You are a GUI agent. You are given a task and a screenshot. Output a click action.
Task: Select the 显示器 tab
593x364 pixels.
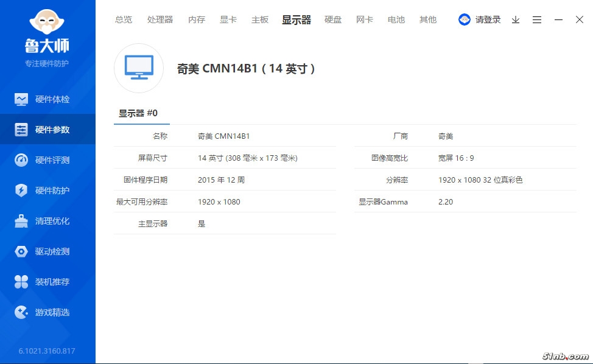[296, 19]
